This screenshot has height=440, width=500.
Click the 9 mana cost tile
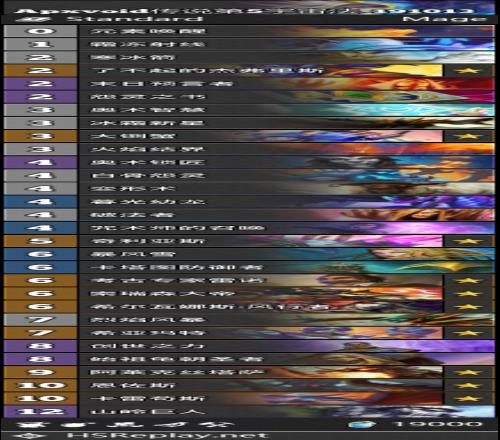(x=40, y=372)
